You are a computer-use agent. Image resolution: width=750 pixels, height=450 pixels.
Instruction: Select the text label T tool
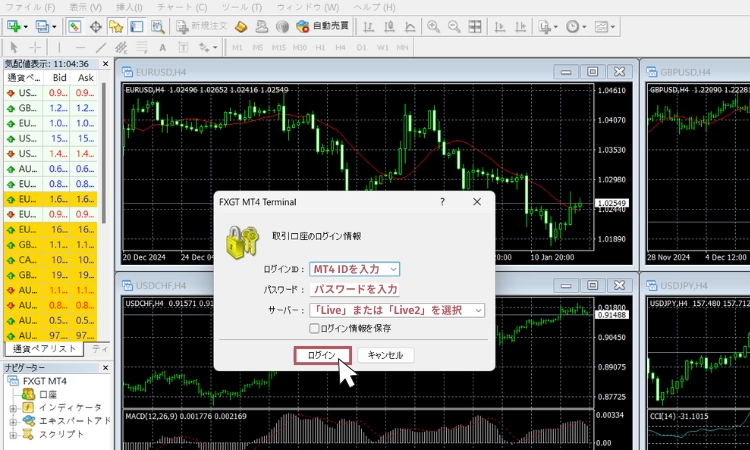tap(183, 47)
